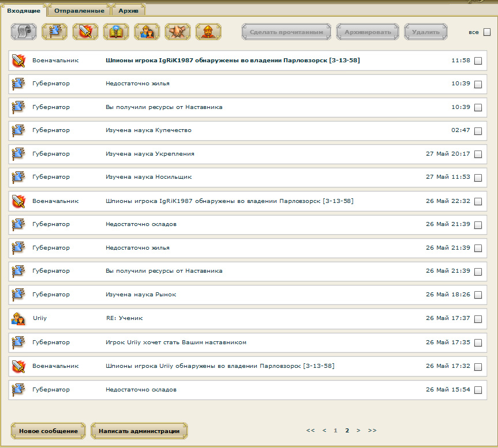The width and height of the screenshot is (498, 448).
Task: Click the 'Новое сообщение' button
Action: coord(48,431)
